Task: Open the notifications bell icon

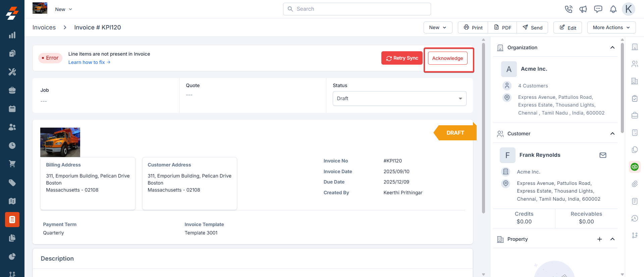Action: (x=613, y=9)
